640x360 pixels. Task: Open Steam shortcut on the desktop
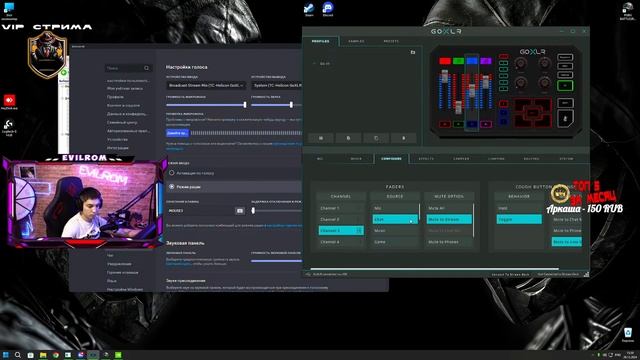click(x=309, y=9)
